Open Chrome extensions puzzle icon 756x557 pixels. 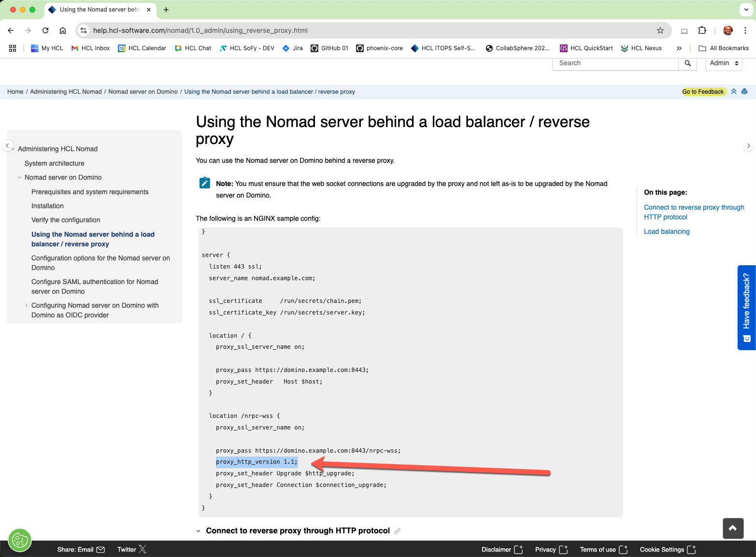[x=702, y=30]
